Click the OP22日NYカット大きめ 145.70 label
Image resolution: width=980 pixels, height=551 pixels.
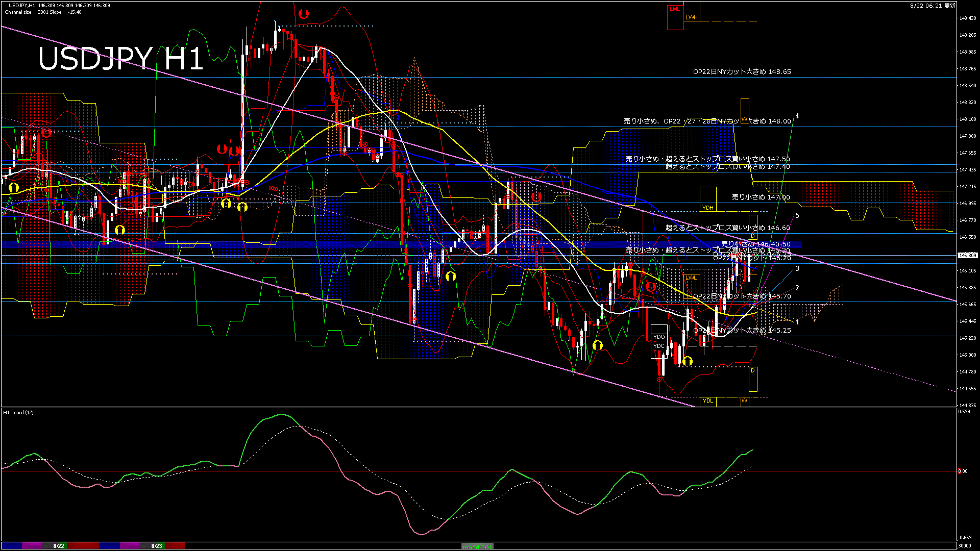pos(742,296)
